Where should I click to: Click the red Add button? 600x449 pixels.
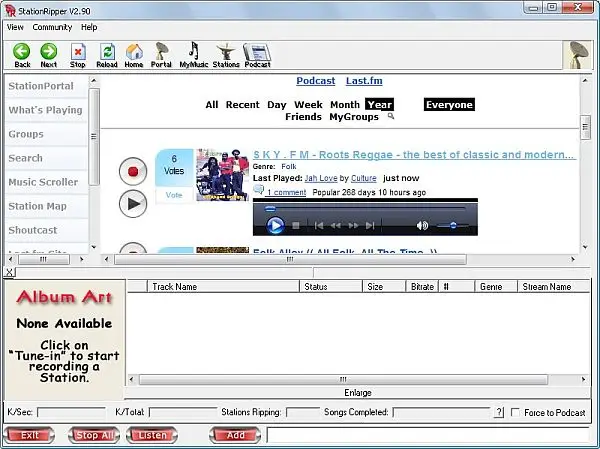coord(235,435)
